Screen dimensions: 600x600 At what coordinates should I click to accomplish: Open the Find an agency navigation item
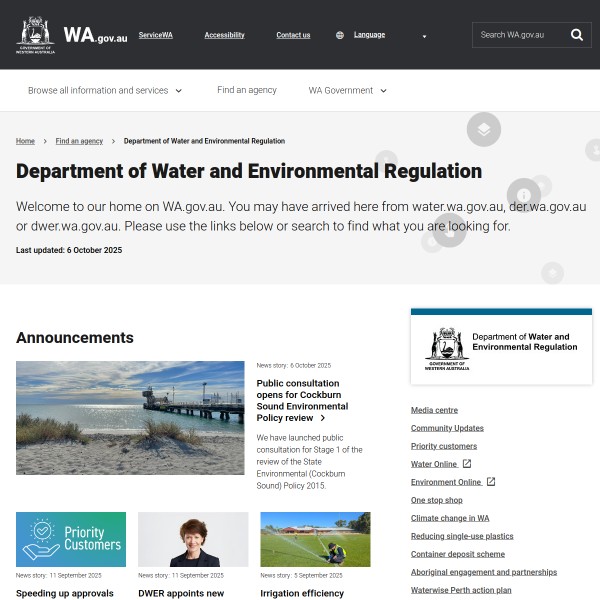(247, 90)
